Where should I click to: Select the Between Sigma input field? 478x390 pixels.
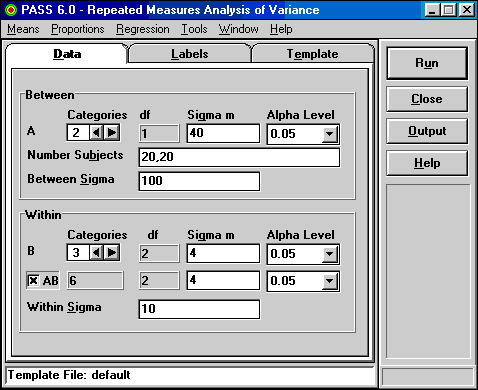(199, 181)
